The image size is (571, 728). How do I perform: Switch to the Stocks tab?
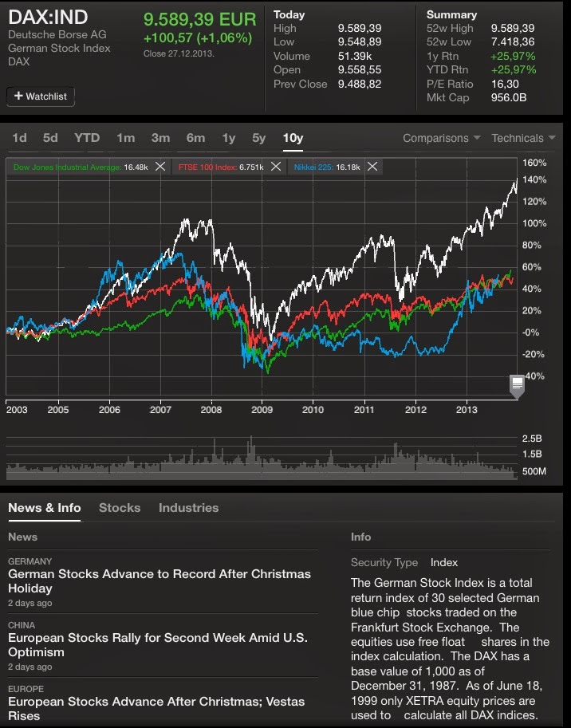120,507
